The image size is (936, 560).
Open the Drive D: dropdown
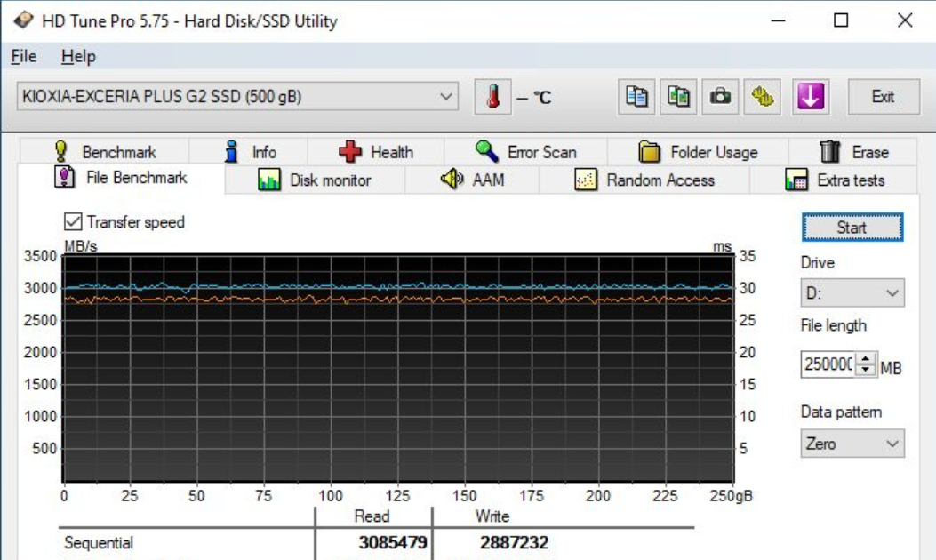point(852,292)
